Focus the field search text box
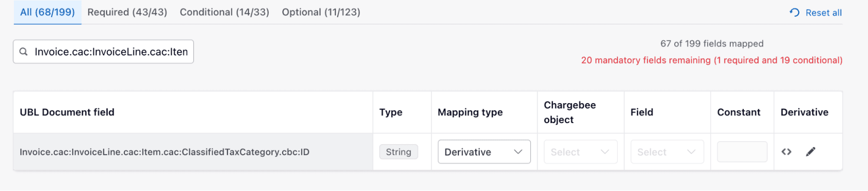 pyautogui.click(x=111, y=52)
